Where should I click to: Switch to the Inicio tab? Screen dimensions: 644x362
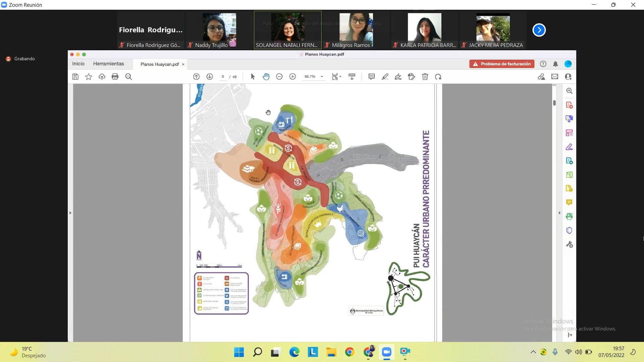78,64
